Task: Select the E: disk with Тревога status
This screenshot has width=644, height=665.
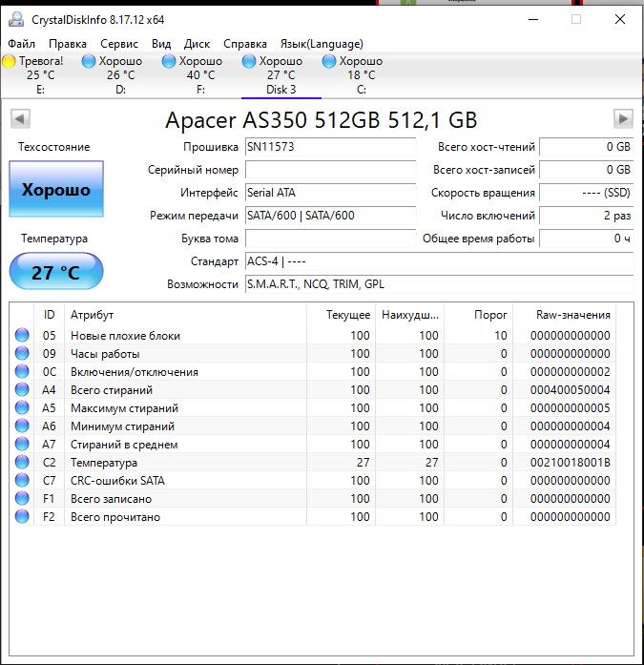Action: click(x=40, y=75)
